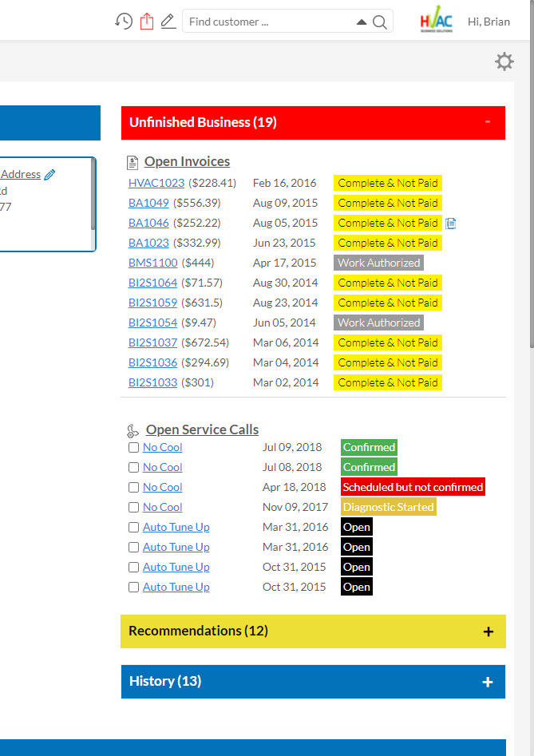Click the edit pencil icon in top toolbar
534x756 pixels.
168,22
